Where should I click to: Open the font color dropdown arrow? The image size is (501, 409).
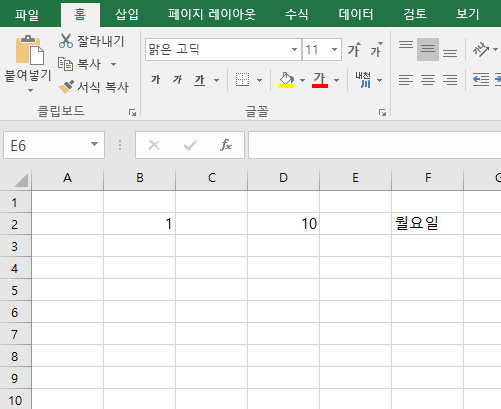click(x=336, y=80)
